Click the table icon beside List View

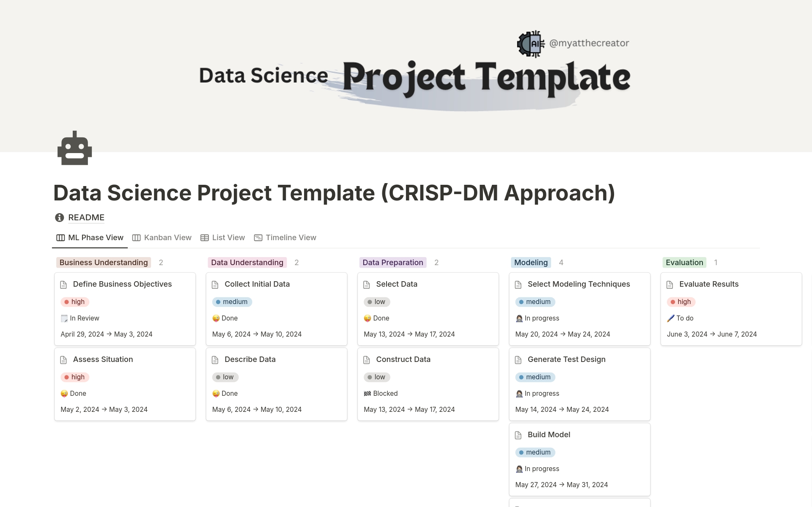[204, 238]
